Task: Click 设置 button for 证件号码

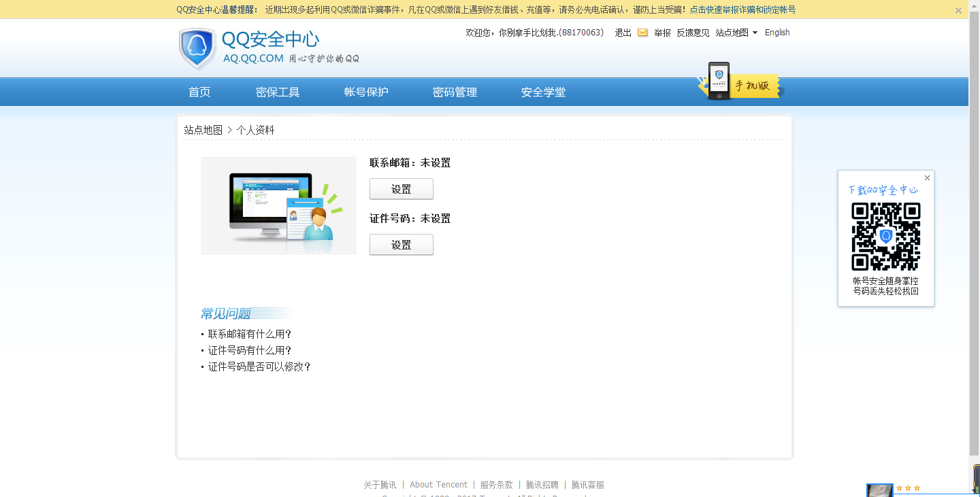Action: 402,245
